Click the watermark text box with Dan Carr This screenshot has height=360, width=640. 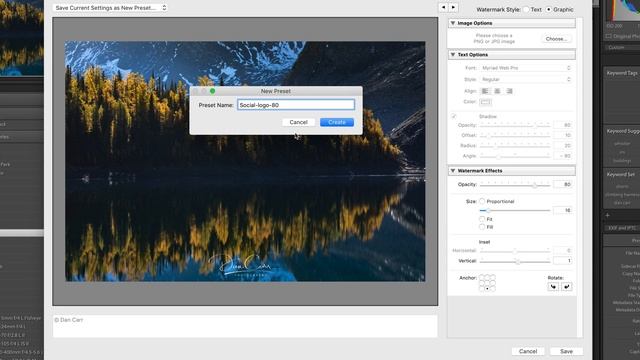[x=245, y=326]
